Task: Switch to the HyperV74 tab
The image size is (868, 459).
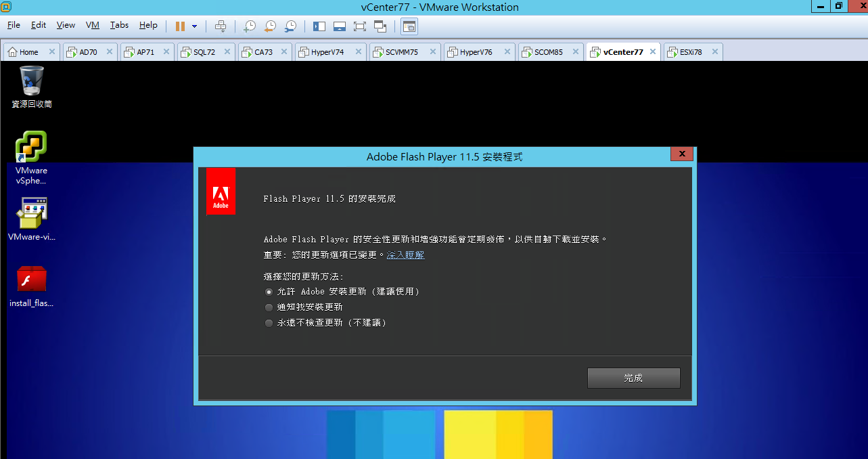Action: [330, 52]
